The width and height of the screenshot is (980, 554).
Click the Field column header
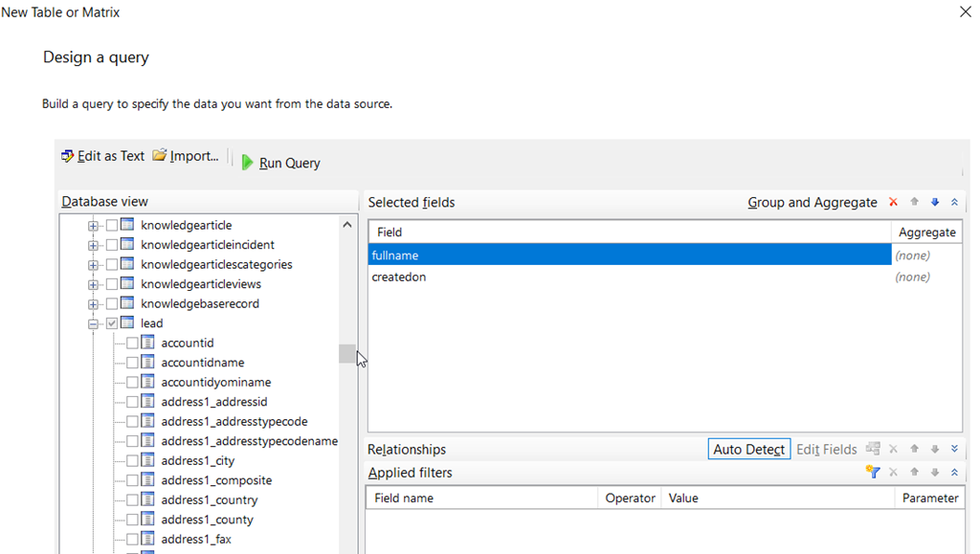(630, 232)
